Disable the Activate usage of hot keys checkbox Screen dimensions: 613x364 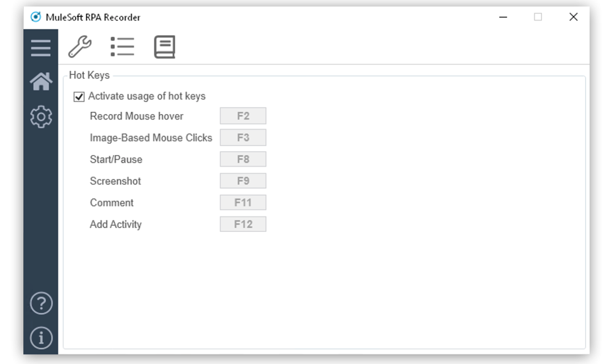click(78, 97)
